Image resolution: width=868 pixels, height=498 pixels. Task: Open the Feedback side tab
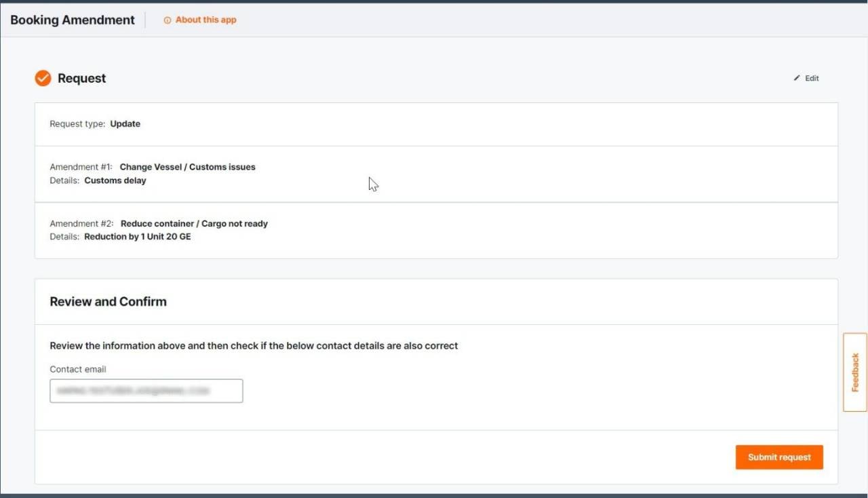point(854,372)
